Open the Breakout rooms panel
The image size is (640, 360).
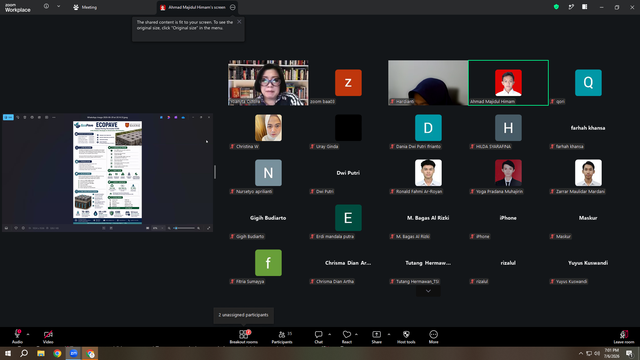pos(244,336)
